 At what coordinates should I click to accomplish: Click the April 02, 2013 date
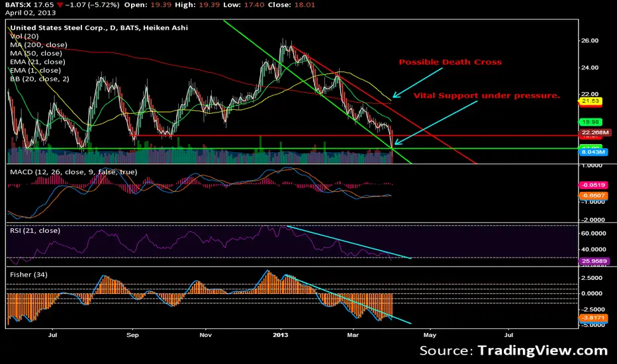[x=30, y=13]
